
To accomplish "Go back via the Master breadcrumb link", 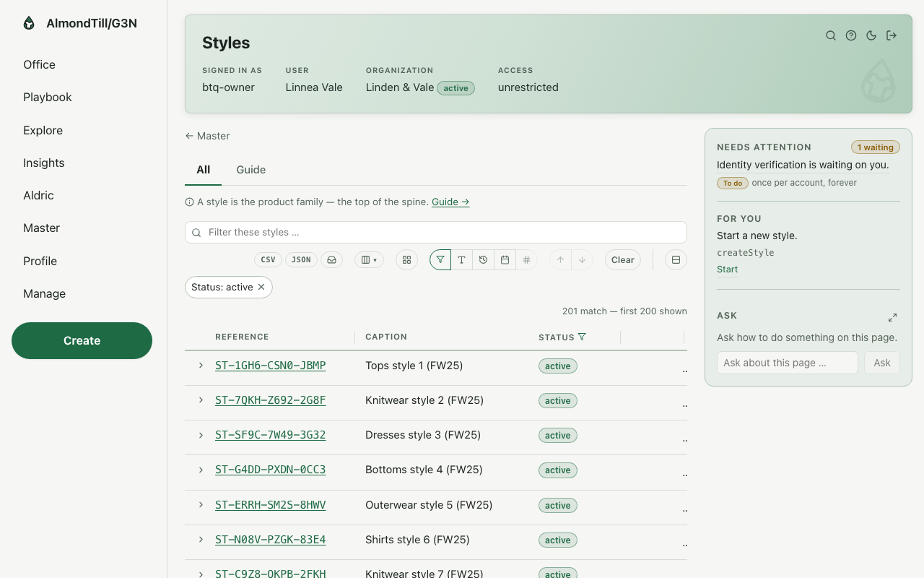I will pos(207,136).
